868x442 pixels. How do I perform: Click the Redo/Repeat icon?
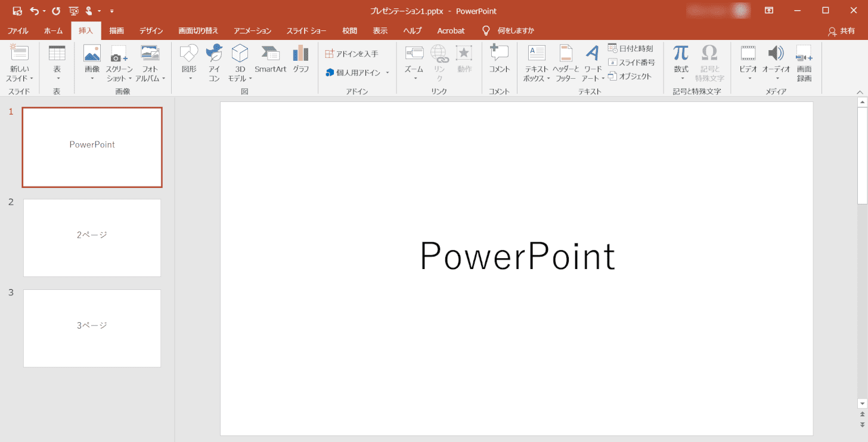(56, 11)
